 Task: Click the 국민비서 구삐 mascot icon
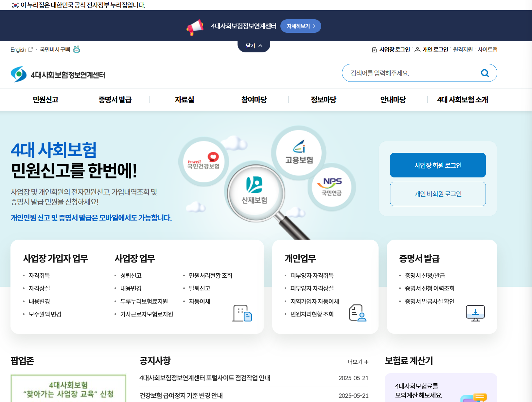77,49
